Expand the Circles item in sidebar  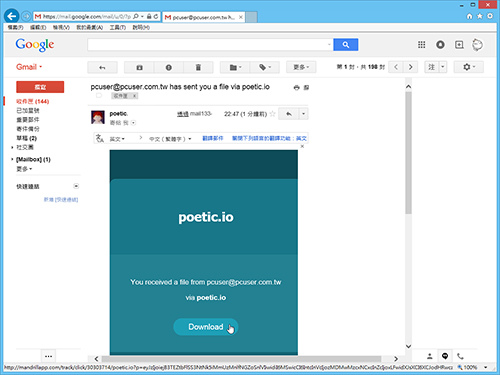(12, 147)
